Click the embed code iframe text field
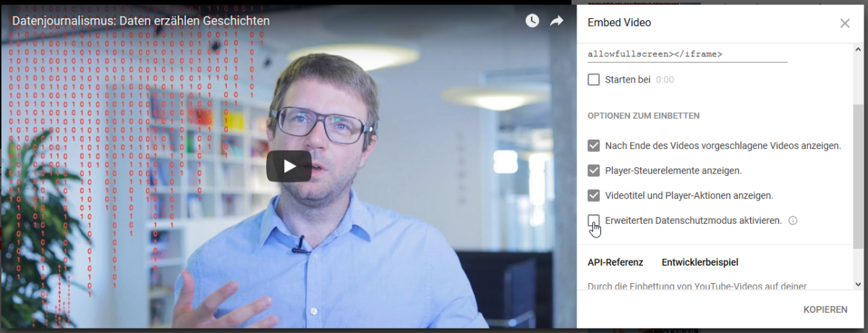The width and height of the screenshot is (868, 333). tap(687, 54)
